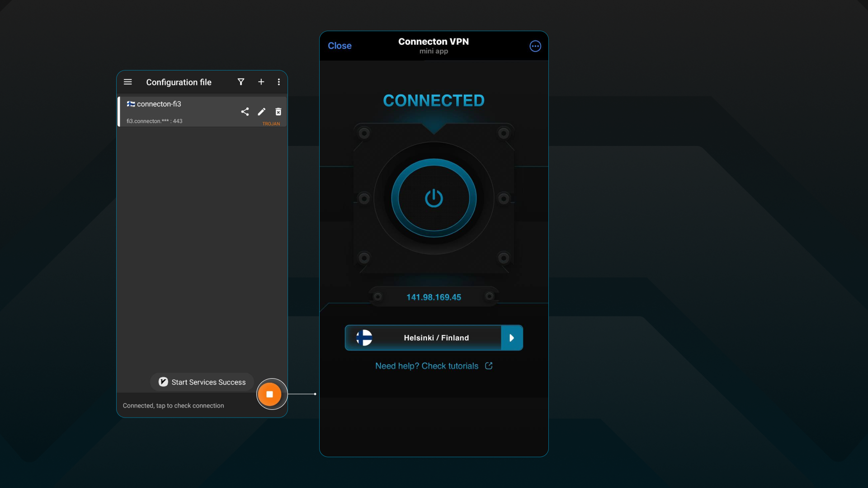Click the IP address 141.98.169.45
Screen dimensions: 868x488
coord(434,297)
